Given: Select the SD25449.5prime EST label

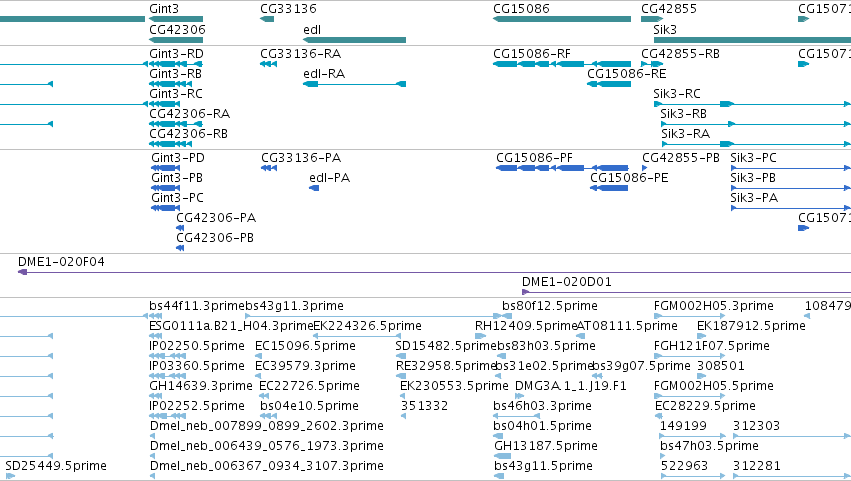Looking at the screenshot, I should 56,466.
